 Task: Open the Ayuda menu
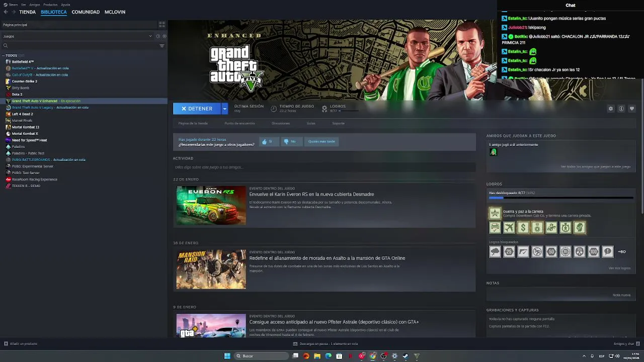pyautogui.click(x=65, y=5)
